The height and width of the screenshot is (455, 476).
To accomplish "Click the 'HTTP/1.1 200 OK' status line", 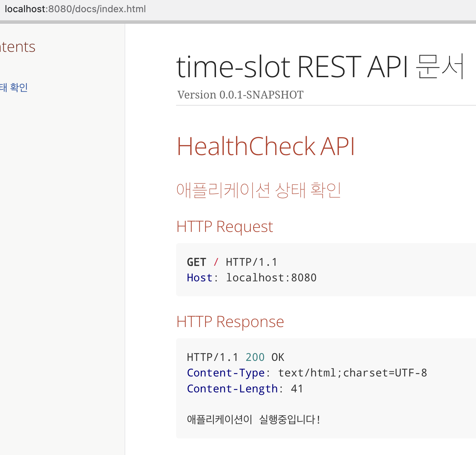I will tap(236, 357).
